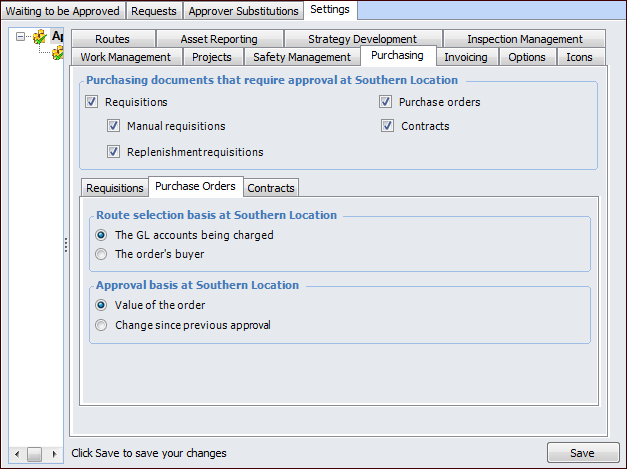The image size is (627, 469).
Task: Collapse the root tree node
Action: (x=21, y=37)
